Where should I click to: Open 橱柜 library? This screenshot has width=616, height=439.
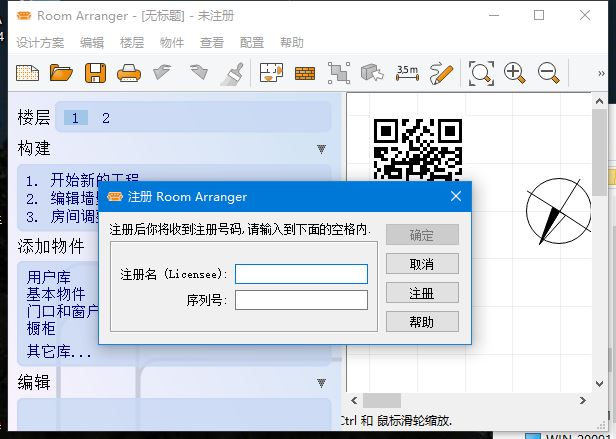click(x=41, y=328)
